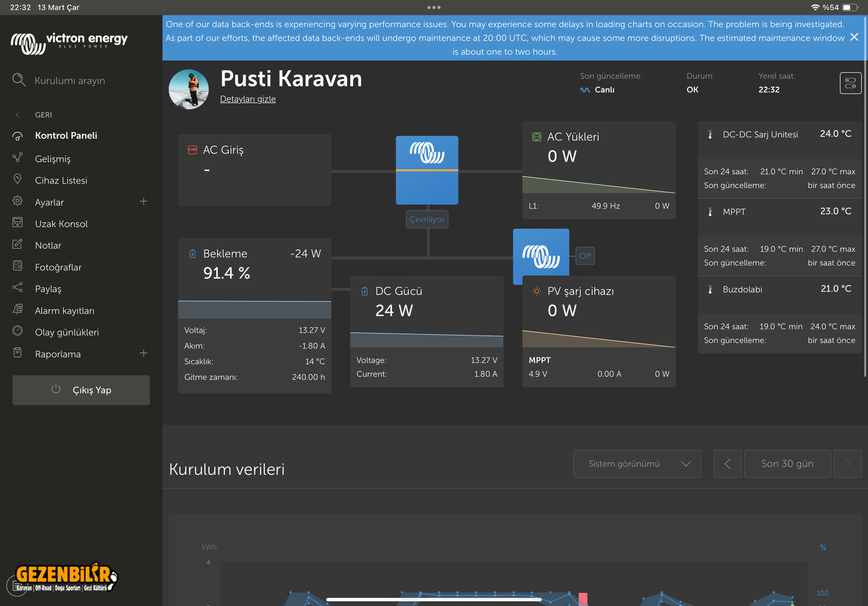Open the Fotoğraflar photos section
The height and width of the screenshot is (606, 868).
point(58,267)
